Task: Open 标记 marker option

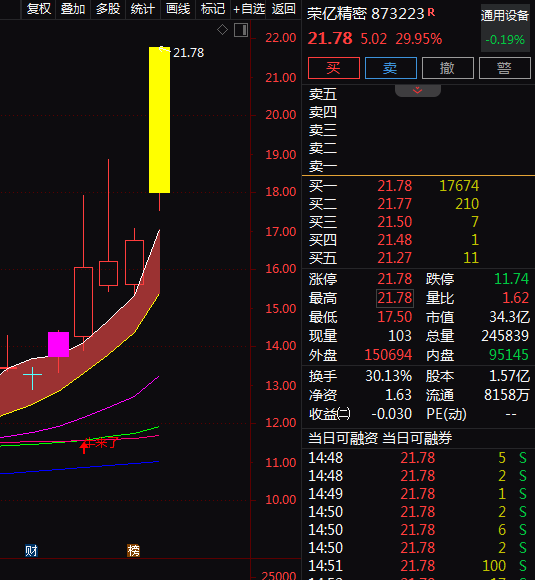Action: click(x=213, y=9)
